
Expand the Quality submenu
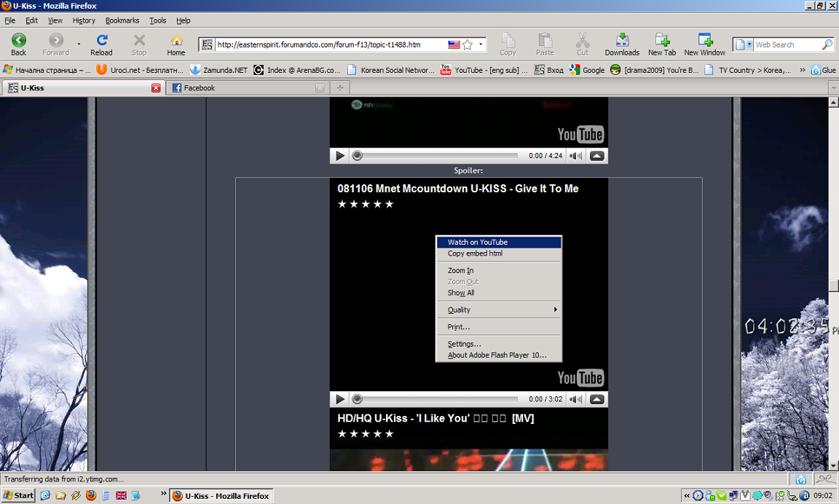[x=499, y=310]
